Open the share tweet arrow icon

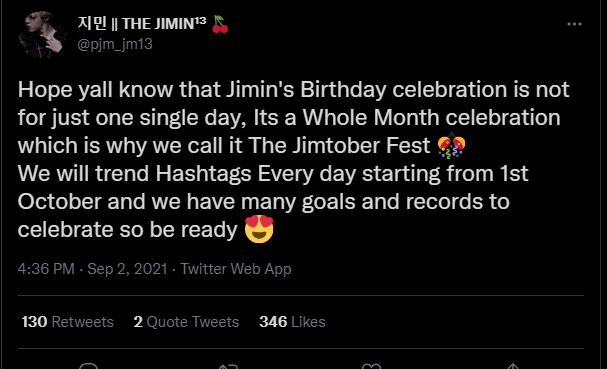pyautogui.click(x=513, y=366)
